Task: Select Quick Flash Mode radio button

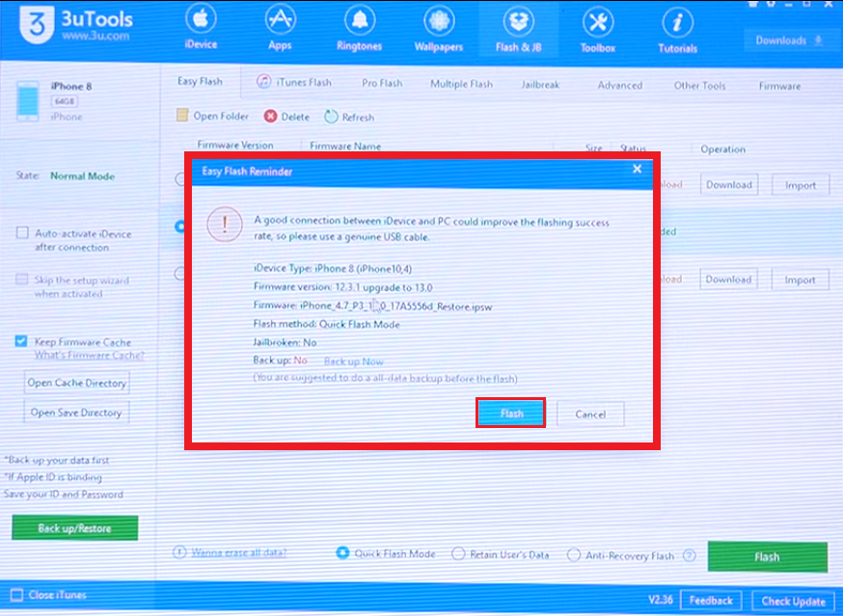Action: click(342, 552)
